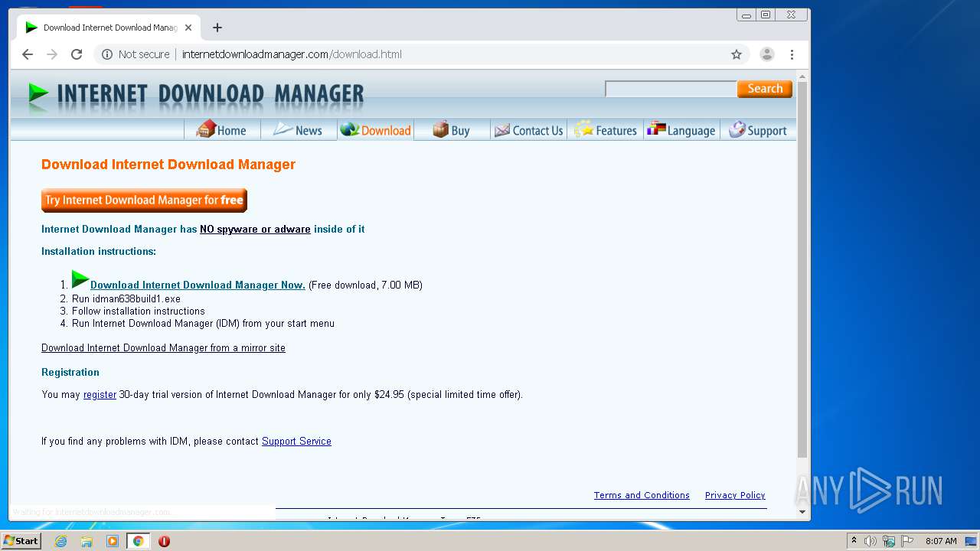Reload the page with refresh icon
The image size is (980, 551).
click(77, 54)
